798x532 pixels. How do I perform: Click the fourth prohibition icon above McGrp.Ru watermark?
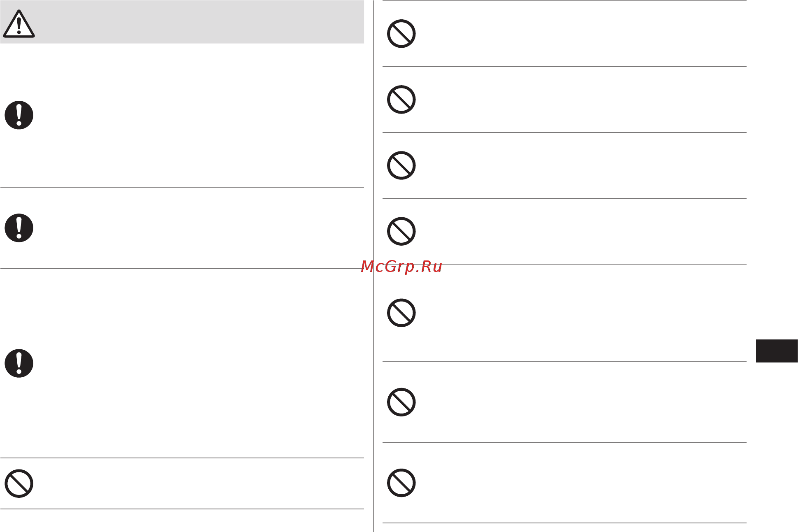401,231
